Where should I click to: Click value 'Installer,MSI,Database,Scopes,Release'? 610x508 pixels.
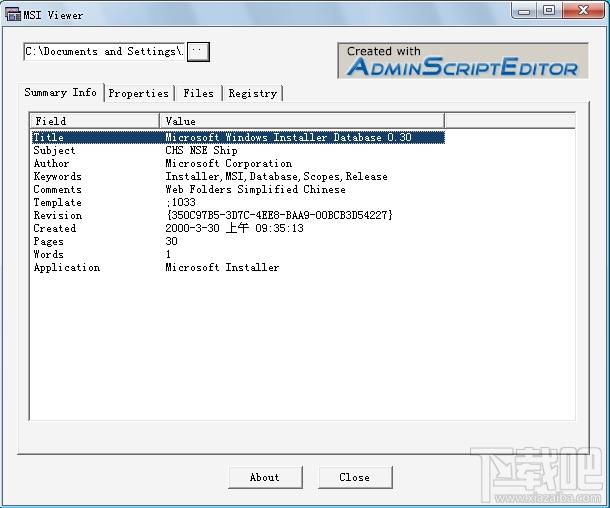click(x=276, y=177)
